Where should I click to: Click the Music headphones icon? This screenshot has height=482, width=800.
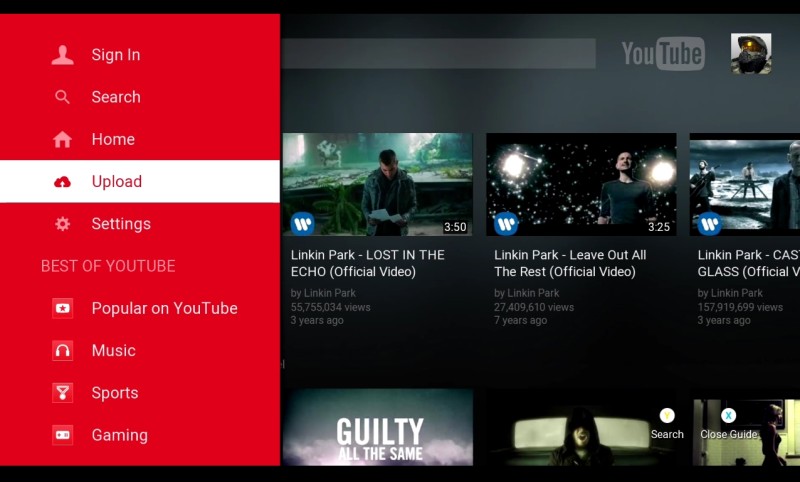coord(62,350)
